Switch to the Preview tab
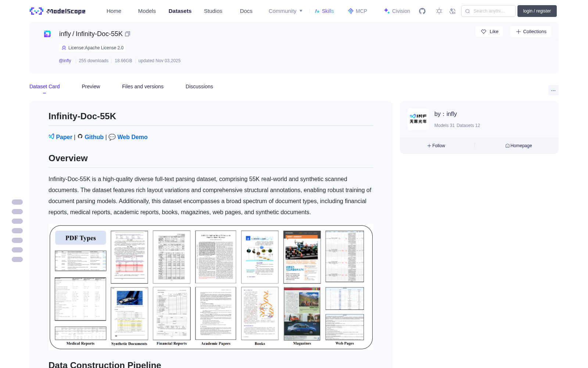Viewport: 588px width, 368px height. click(x=91, y=86)
